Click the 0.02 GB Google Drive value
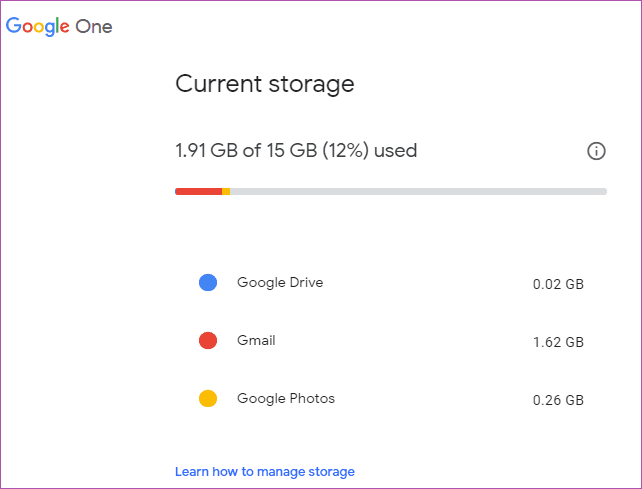This screenshot has width=642, height=489. pos(558,284)
